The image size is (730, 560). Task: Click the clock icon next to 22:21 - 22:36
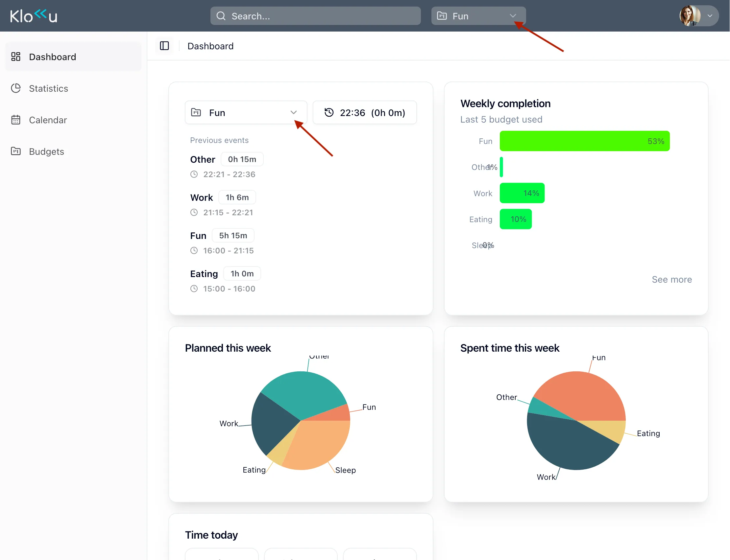(x=194, y=174)
